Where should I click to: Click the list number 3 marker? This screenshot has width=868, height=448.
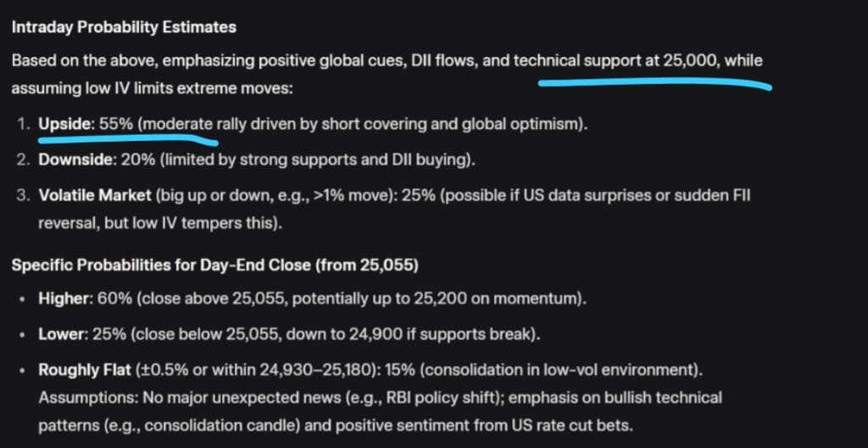click(22, 195)
